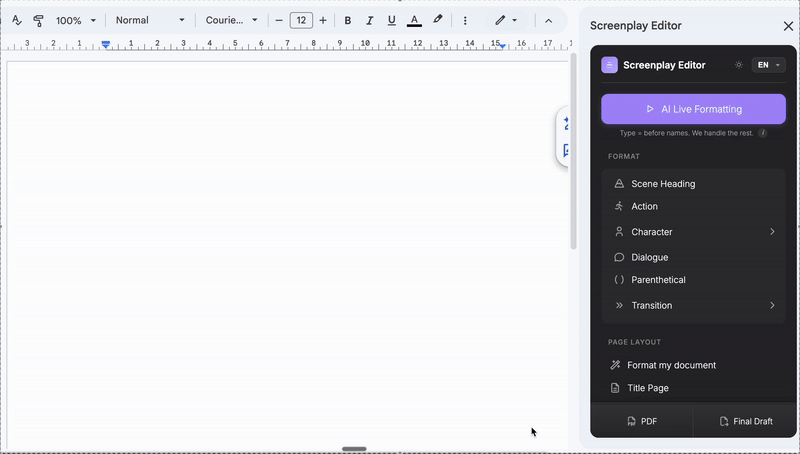This screenshot has width=800, height=454.
Task: Click the purple Screenplay Editor logo icon
Action: tap(609, 65)
